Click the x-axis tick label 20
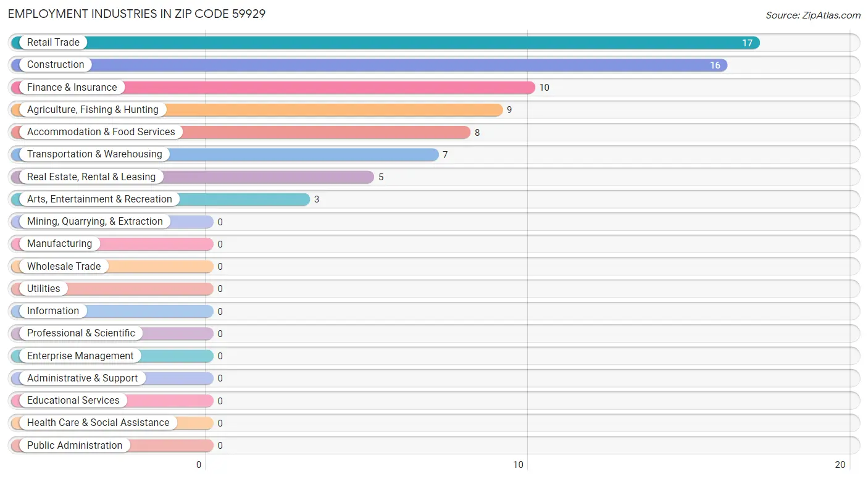The image size is (868, 479). pos(840,465)
